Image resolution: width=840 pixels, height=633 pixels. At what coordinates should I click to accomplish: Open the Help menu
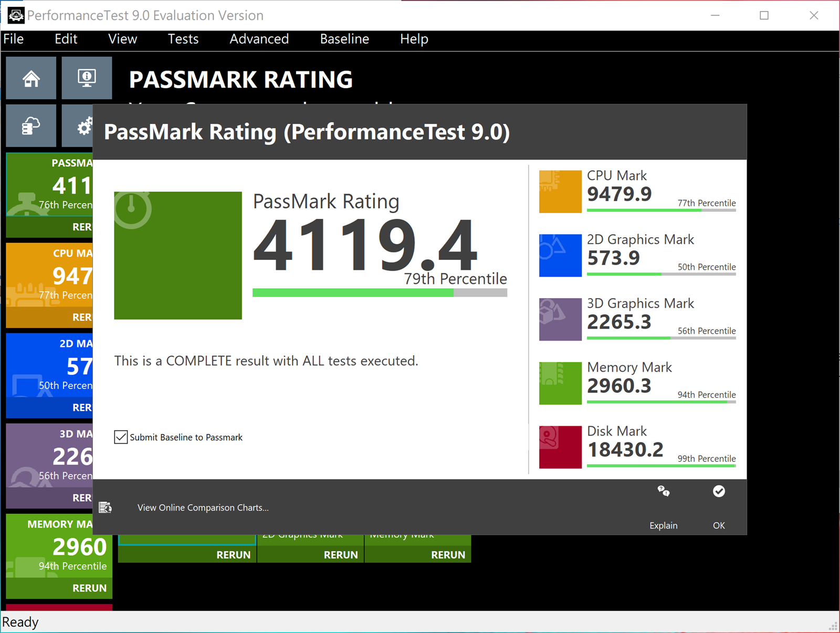pos(414,39)
